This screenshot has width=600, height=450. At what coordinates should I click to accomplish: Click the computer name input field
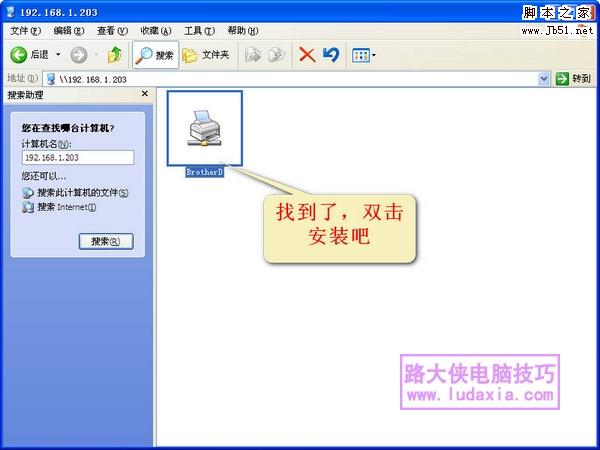click(77, 157)
